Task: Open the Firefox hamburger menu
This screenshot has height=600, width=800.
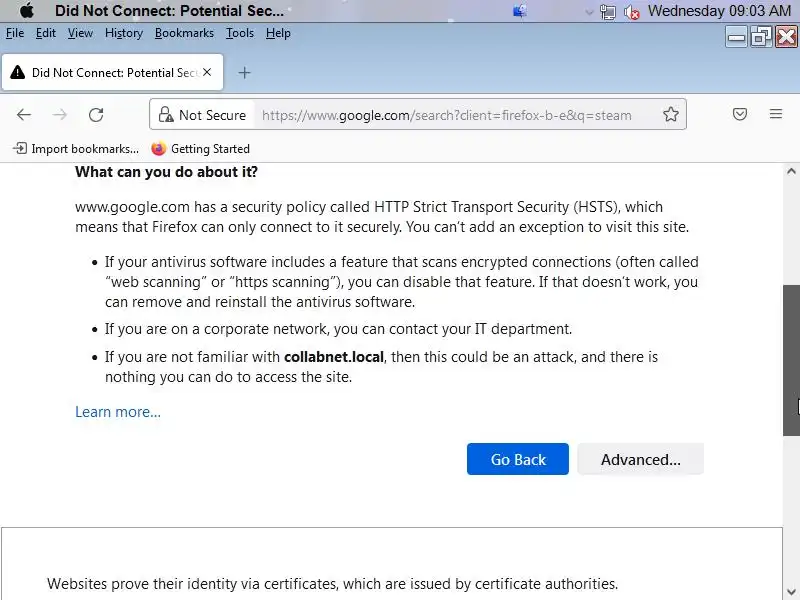Action: 776,114
